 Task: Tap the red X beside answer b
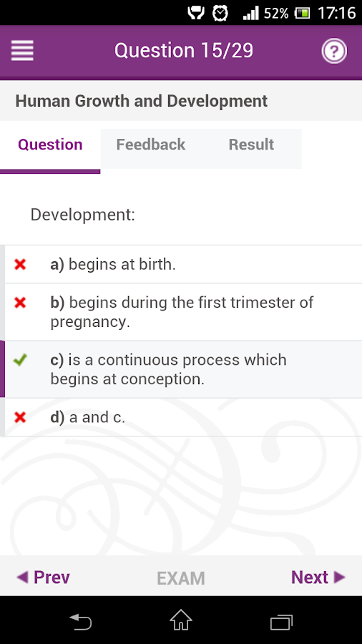coord(20,303)
